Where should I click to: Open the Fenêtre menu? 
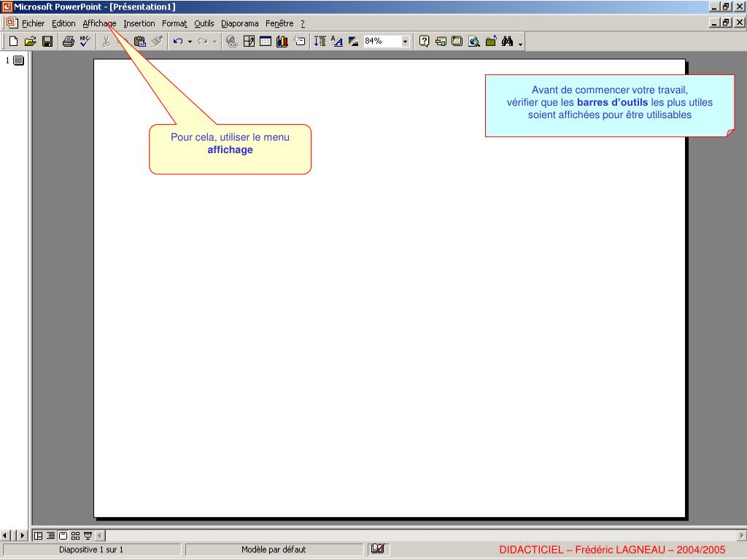point(279,23)
